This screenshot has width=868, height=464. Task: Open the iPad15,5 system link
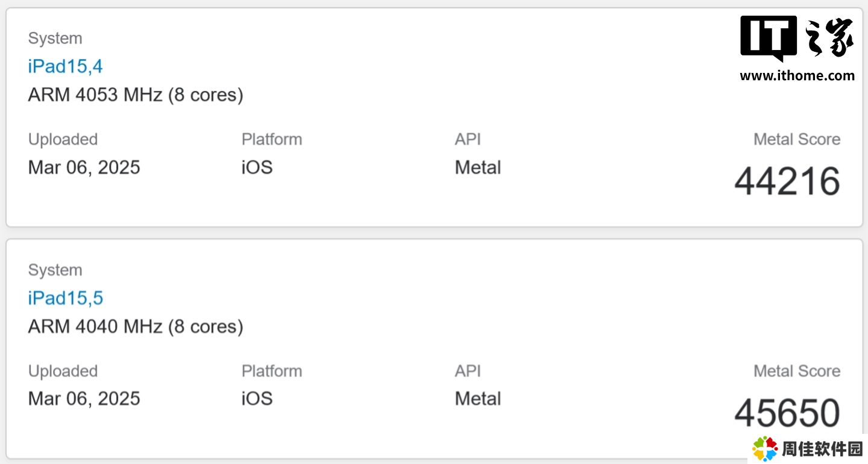65,298
